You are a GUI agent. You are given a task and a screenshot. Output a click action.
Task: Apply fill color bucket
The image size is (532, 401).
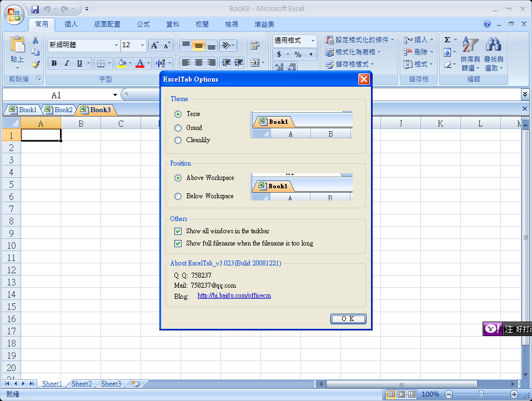click(x=122, y=63)
